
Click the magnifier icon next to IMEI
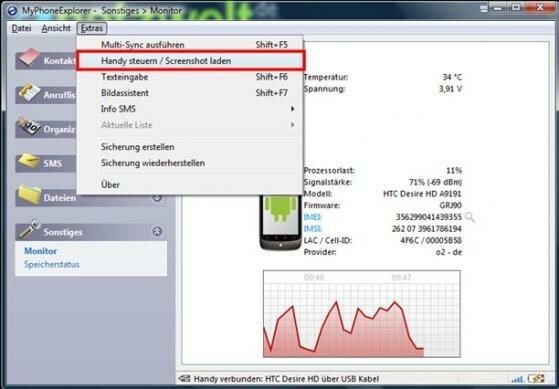(470, 217)
